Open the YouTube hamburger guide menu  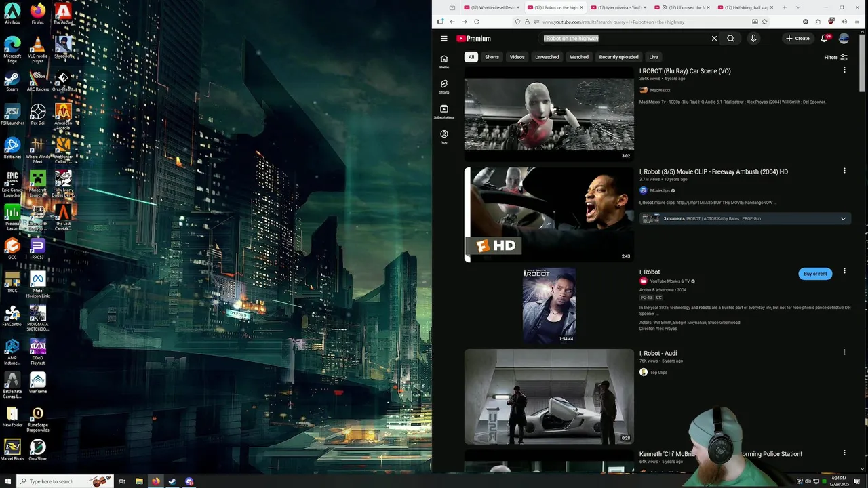coord(444,39)
